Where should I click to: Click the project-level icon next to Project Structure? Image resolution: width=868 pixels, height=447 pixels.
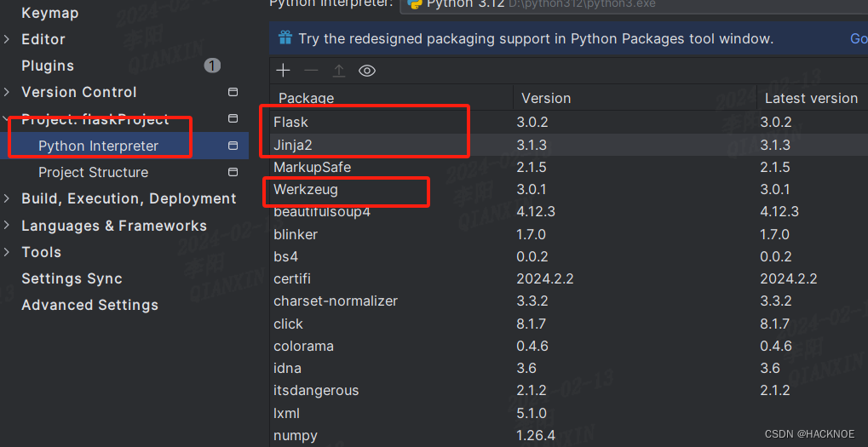[x=233, y=172]
